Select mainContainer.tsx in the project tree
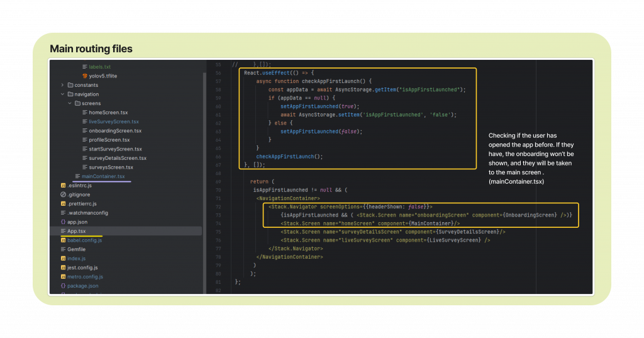Image resolution: width=644 pixels, height=338 pixels. click(104, 176)
